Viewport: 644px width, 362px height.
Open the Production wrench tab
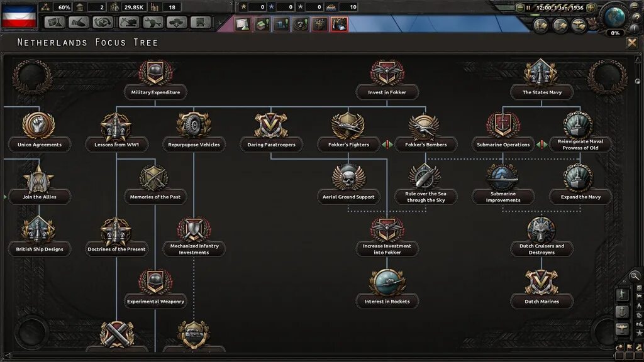152,23
